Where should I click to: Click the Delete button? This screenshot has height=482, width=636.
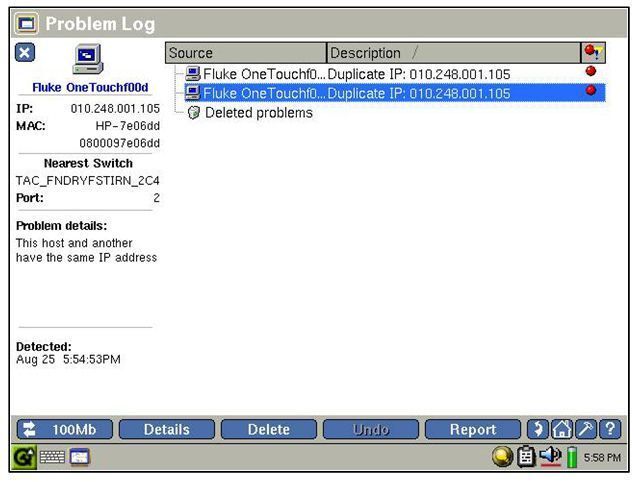[269, 429]
